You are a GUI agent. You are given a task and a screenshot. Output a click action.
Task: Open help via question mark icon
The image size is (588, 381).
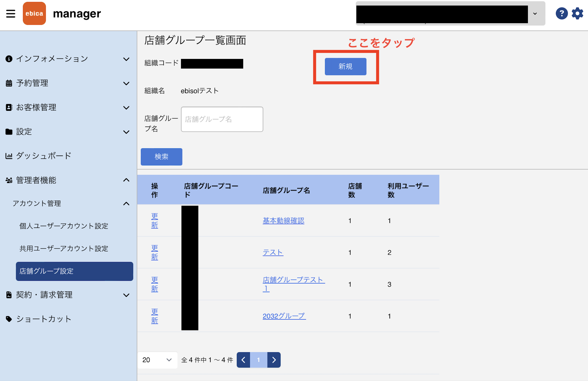(x=561, y=13)
